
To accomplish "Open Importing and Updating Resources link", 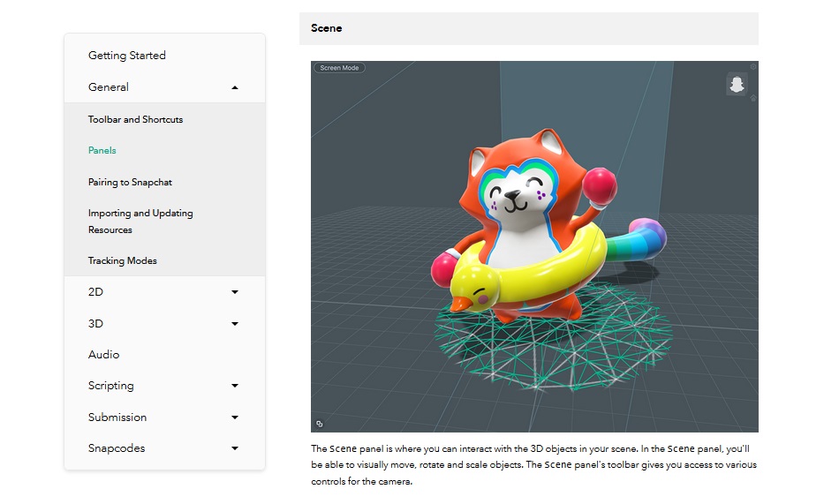I will point(140,221).
